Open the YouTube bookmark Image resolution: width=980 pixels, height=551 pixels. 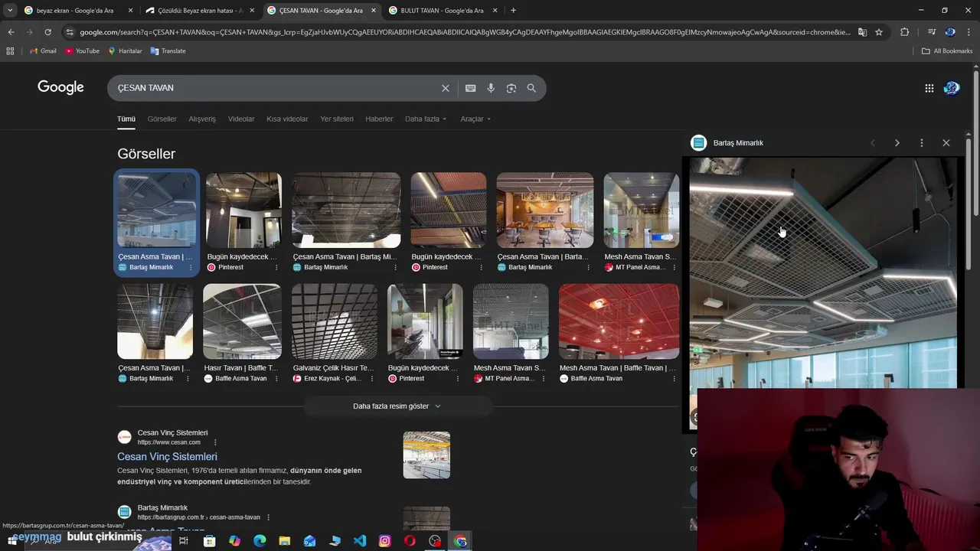(x=82, y=51)
